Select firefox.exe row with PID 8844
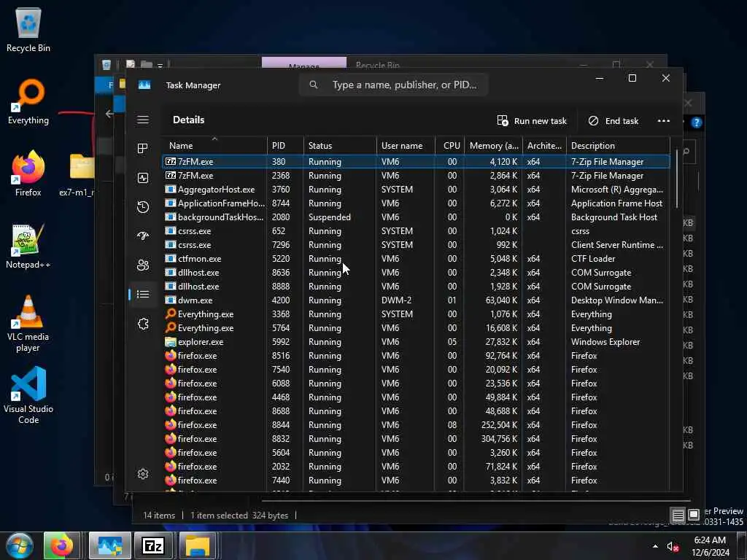The width and height of the screenshot is (747, 560). pos(416,425)
